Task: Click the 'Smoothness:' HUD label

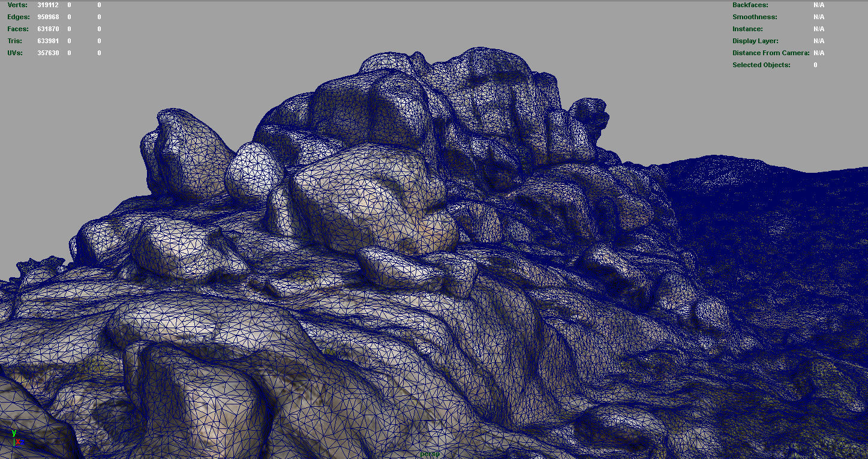Action: (x=755, y=17)
